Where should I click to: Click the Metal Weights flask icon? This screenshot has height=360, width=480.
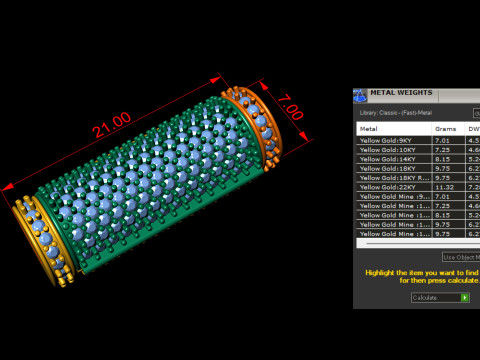pos(360,95)
